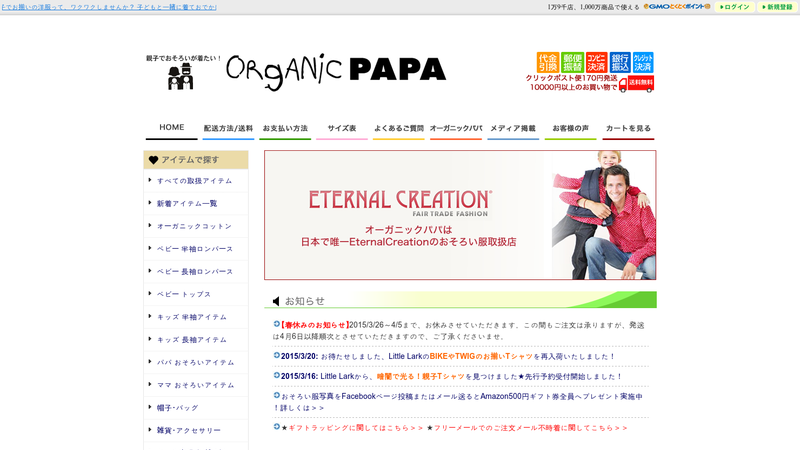Click the family silhouette logo icon

coord(181,77)
